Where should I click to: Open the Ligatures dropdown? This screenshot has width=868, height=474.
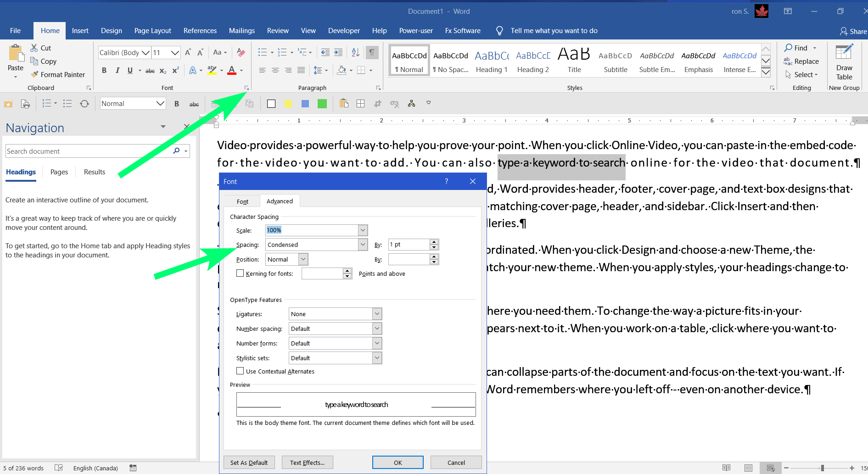[377, 314]
